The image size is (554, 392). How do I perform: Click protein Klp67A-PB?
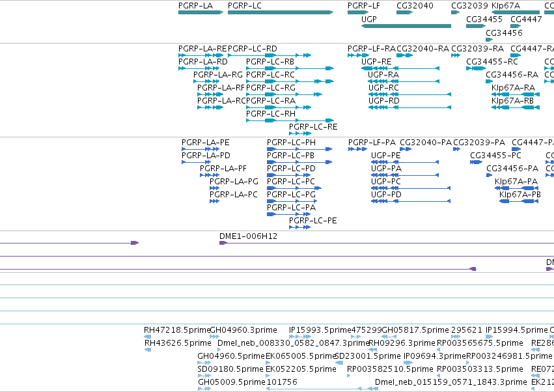(x=519, y=201)
